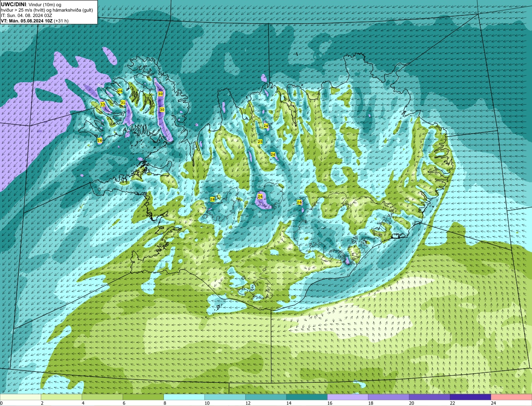Click the yellow gust marker labeled 31
The width and height of the screenshot is (532, 406).
tap(123, 102)
